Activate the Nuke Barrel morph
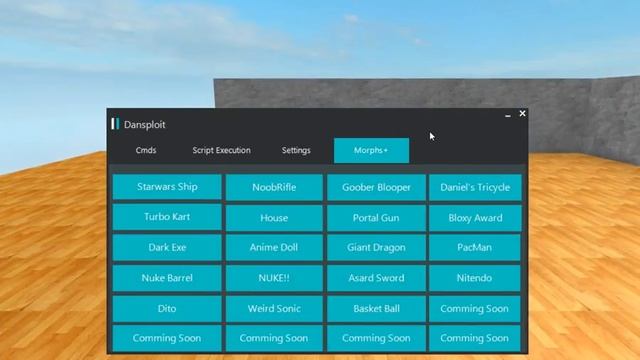640x360 pixels. coord(167,278)
